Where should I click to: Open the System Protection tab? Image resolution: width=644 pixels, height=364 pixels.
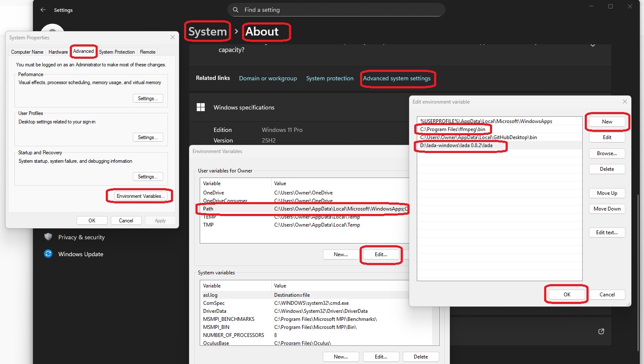pyautogui.click(x=117, y=52)
